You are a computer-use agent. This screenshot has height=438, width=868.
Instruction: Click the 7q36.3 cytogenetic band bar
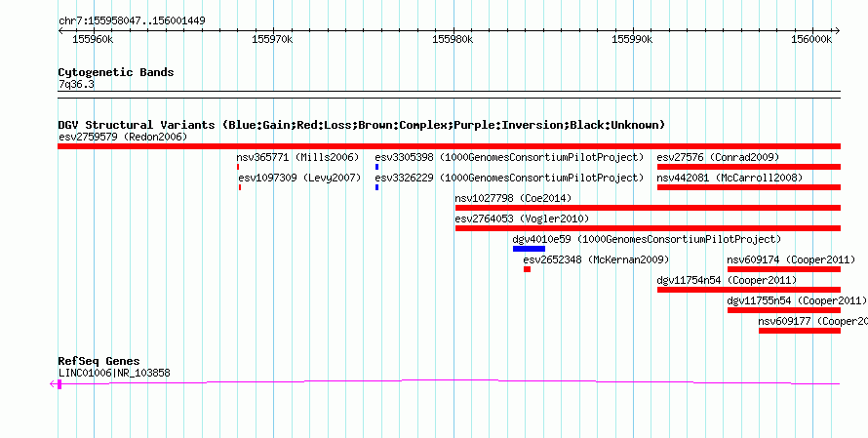pos(449,94)
